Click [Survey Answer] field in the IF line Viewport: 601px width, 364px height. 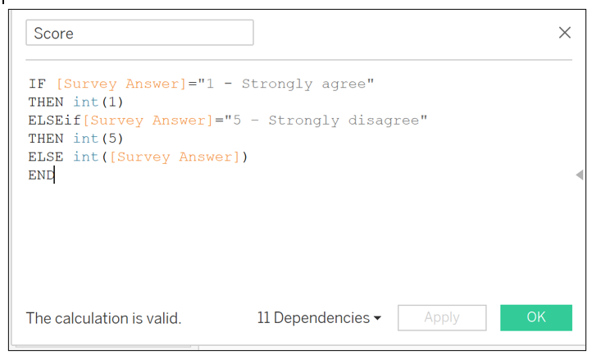tap(121, 84)
